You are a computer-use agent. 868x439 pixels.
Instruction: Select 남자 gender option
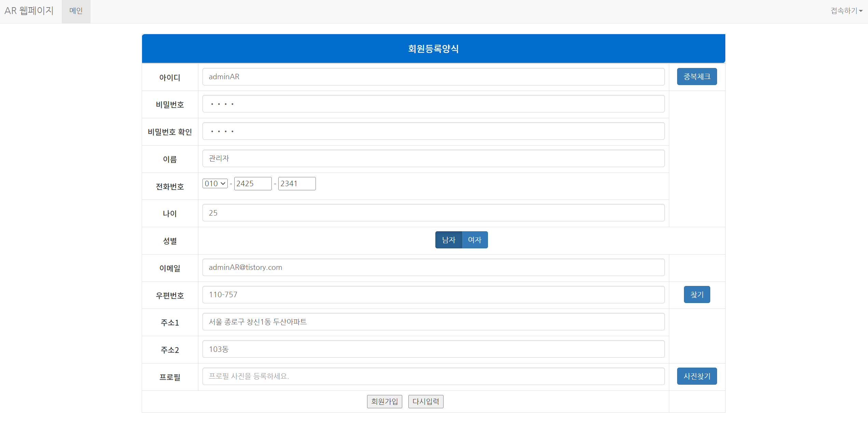(448, 240)
